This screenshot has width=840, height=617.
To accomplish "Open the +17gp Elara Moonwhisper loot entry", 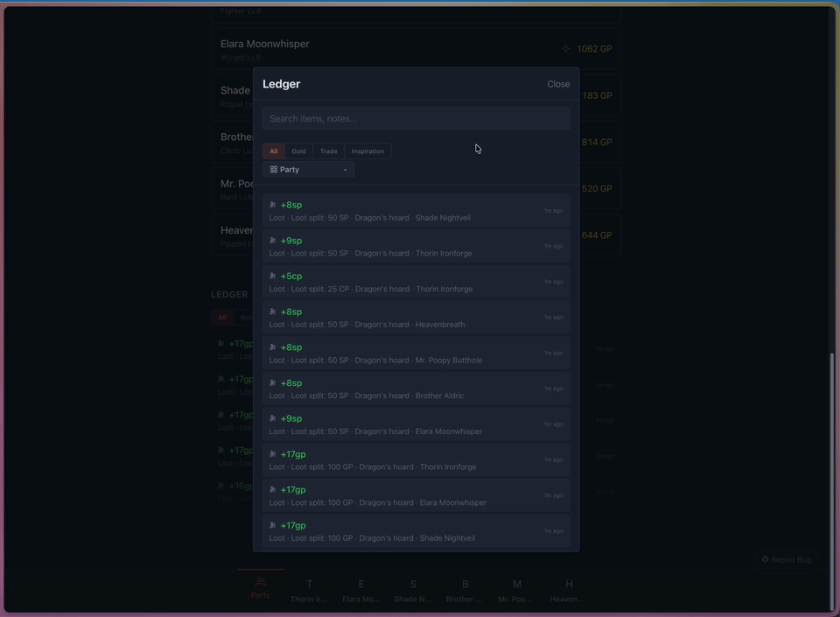I will [x=416, y=496].
